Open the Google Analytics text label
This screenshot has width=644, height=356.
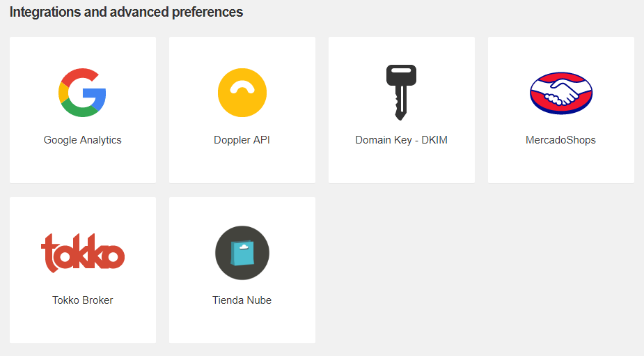coord(83,140)
